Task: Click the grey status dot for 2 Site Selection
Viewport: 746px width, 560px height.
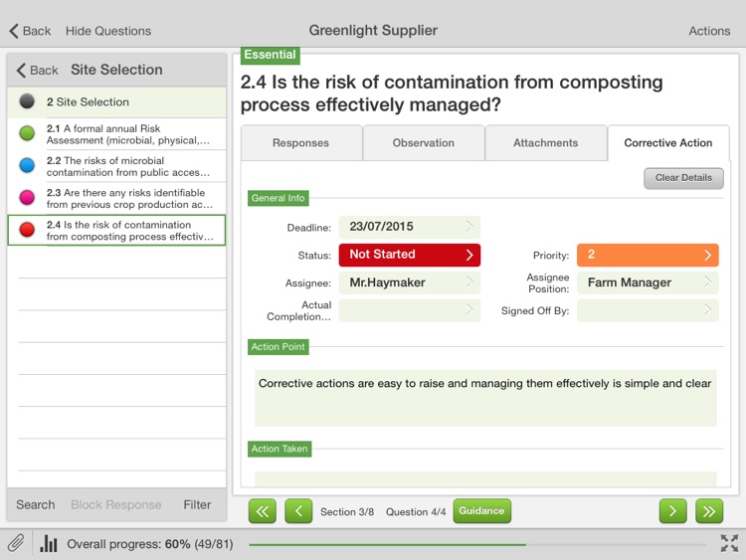Action: click(x=27, y=101)
